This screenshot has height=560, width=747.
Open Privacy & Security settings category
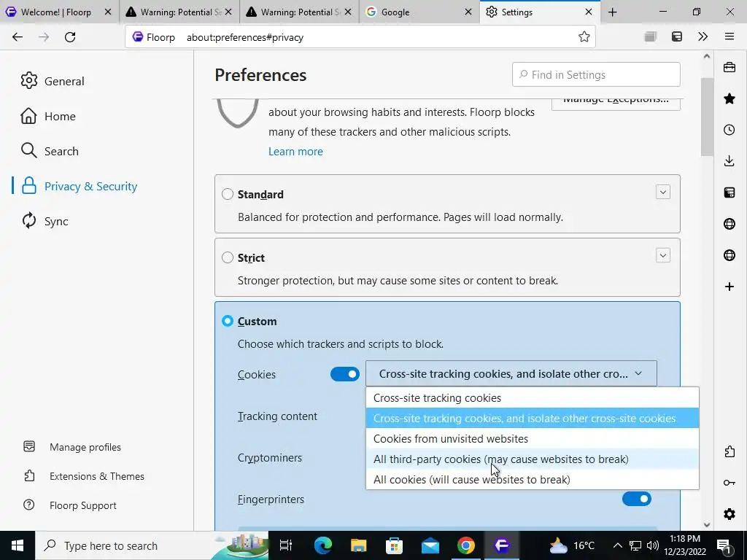click(x=79, y=186)
